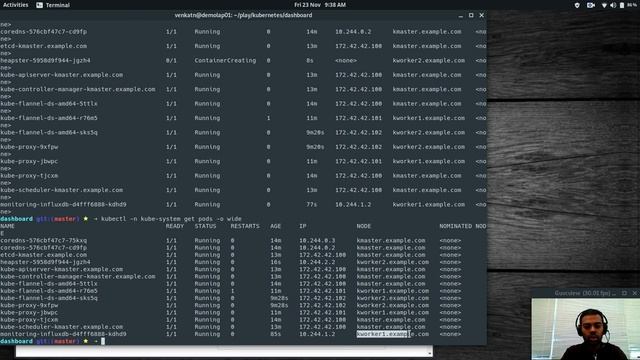Click pod name coredns-576cbf47c7-75kxq
This screenshot has height=360, width=640.
pyautogui.click(x=43, y=240)
